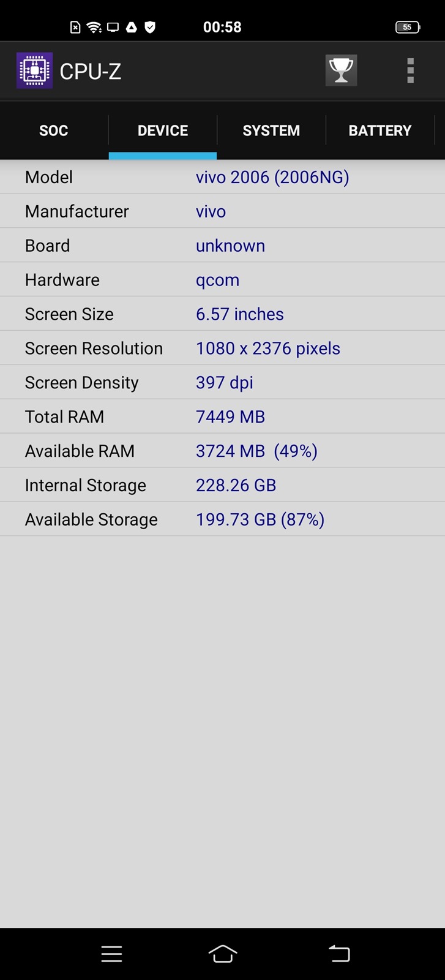Image resolution: width=445 pixels, height=980 pixels.
Task: Open the trophy benchmark icon
Action: click(341, 70)
